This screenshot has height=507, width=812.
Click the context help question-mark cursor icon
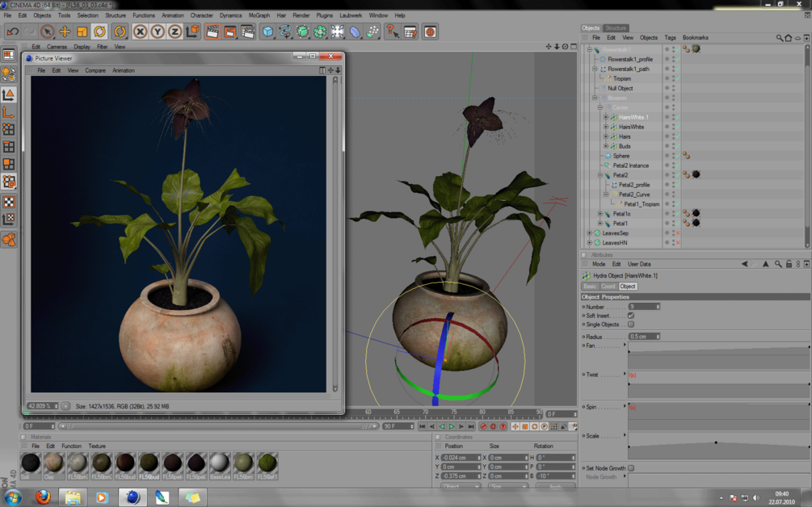pos(393,32)
